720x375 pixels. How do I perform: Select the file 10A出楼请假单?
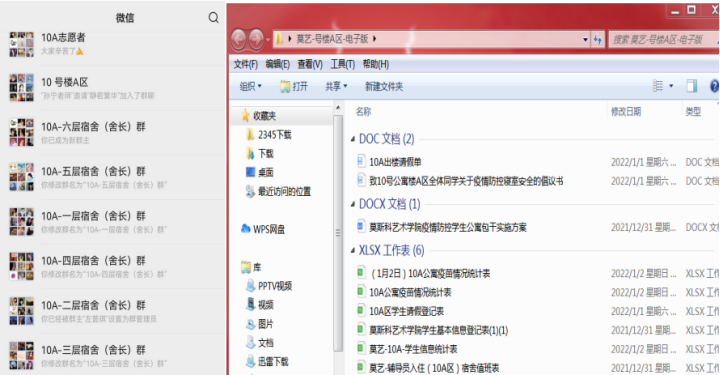395,162
